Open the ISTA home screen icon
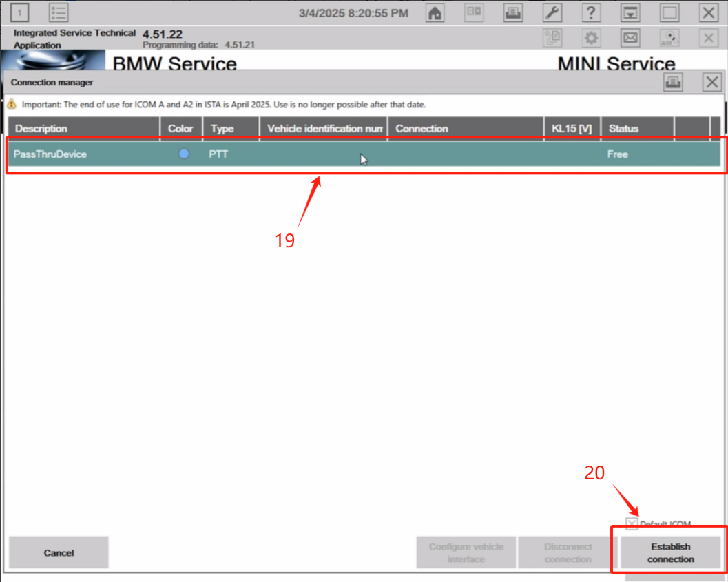The width and height of the screenshot is (728, 582). tap(435, 12)
